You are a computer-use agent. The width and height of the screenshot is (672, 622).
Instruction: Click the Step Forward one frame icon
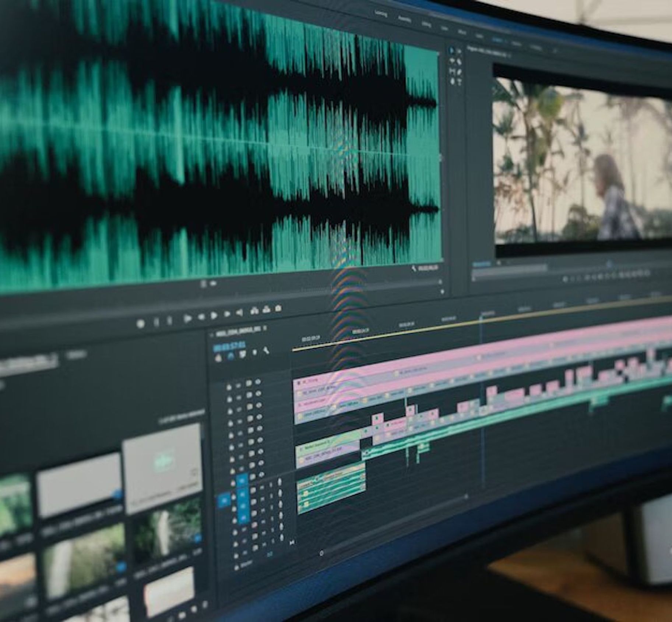[x=228, y=314]
